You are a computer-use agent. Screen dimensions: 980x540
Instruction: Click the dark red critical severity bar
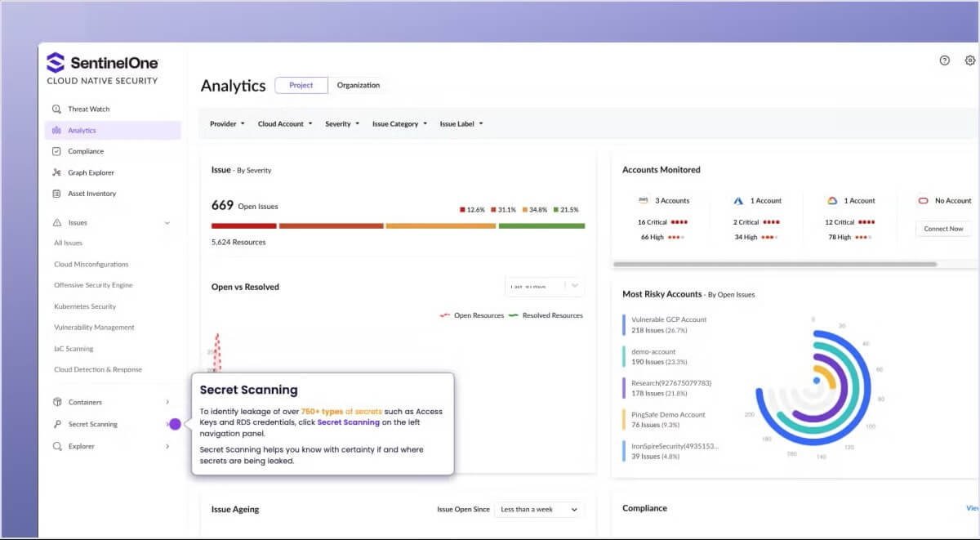[x=244, y=225]
